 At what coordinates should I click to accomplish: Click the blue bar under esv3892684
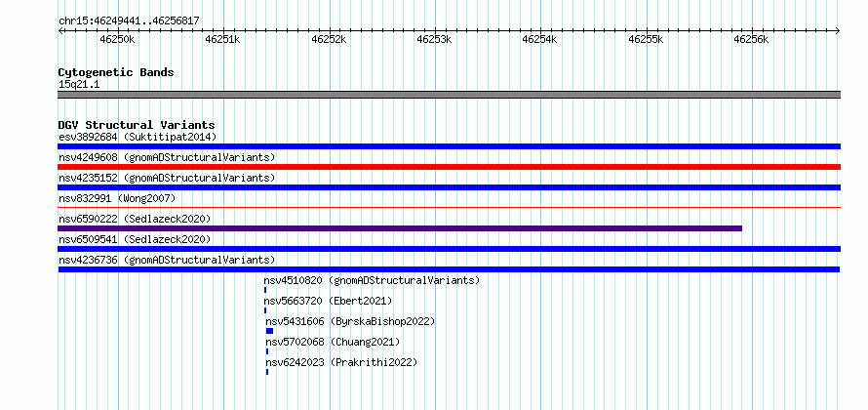(449, 146)
